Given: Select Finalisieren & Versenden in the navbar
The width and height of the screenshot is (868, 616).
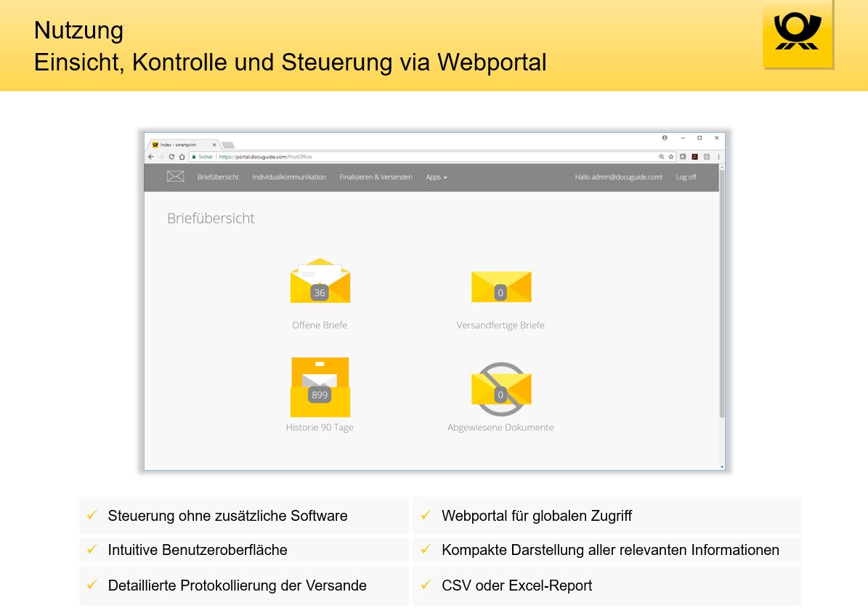Looking at the screenshot, I should pyautogui.click(x=376, y=177).
